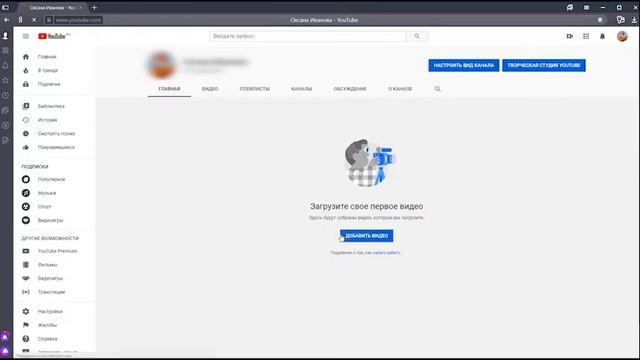640x360 pixels.
Task: Open Настройки settings gear in sidebar
Action: click(55, 311)
